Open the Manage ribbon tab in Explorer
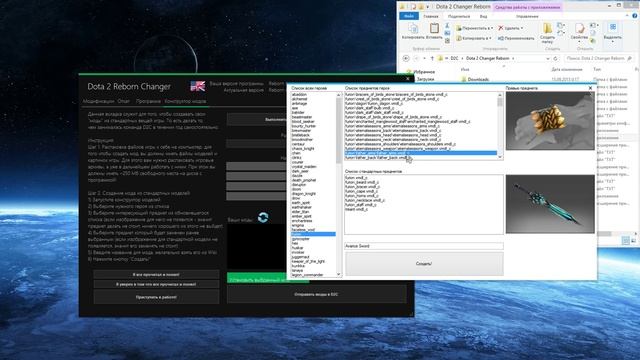The image size is (640, 360). click(x=527, y=16)
